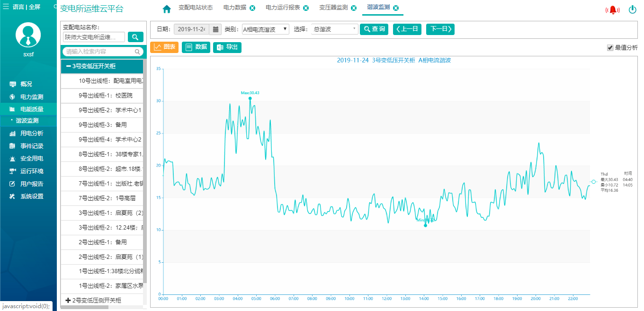Click the red alarm bell icon
644x311 pixels.
[x=613, y=10]
